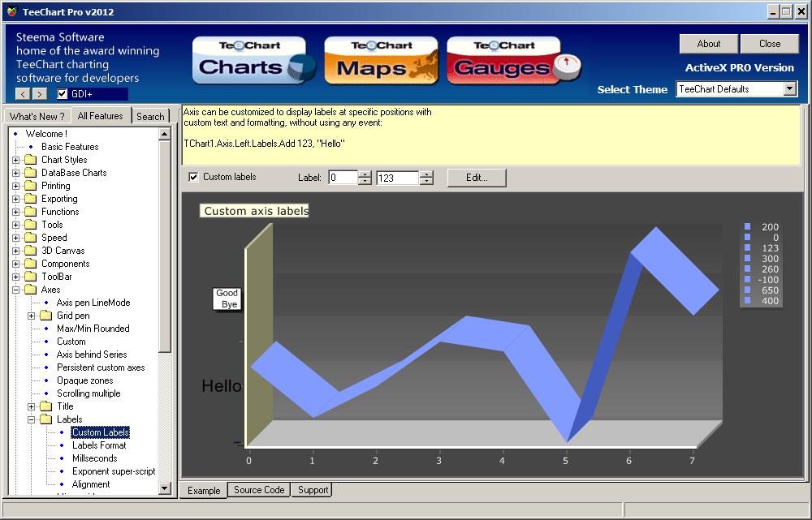Expand the Title tree node

coord(31,406)
